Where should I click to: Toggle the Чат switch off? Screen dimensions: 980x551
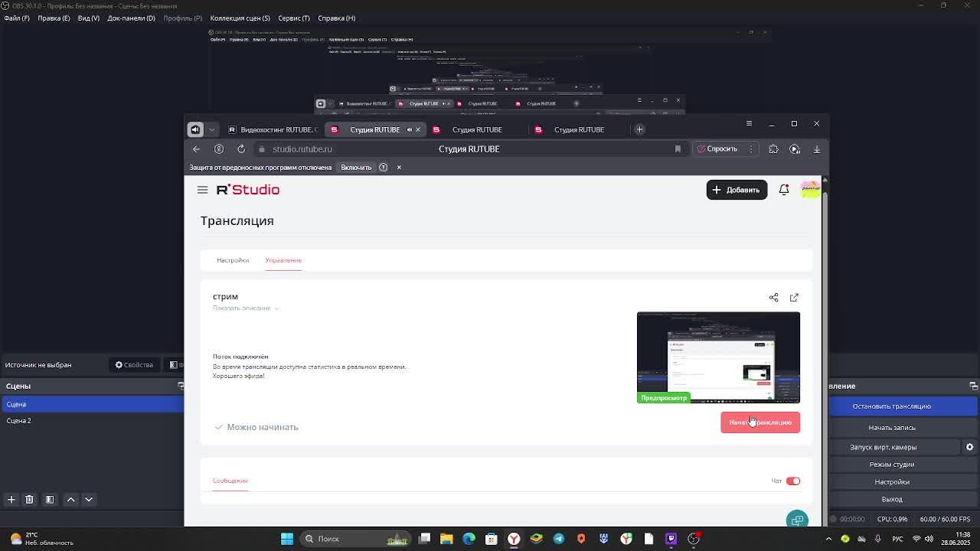[x=792, y=481]
